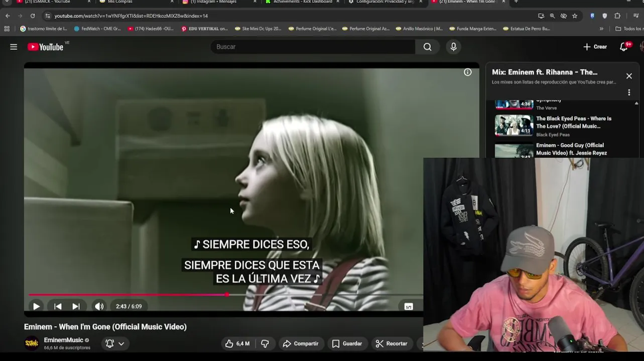Open EDU VERTIKAL bookmark

pyautogui.click(x=204, y=29)
